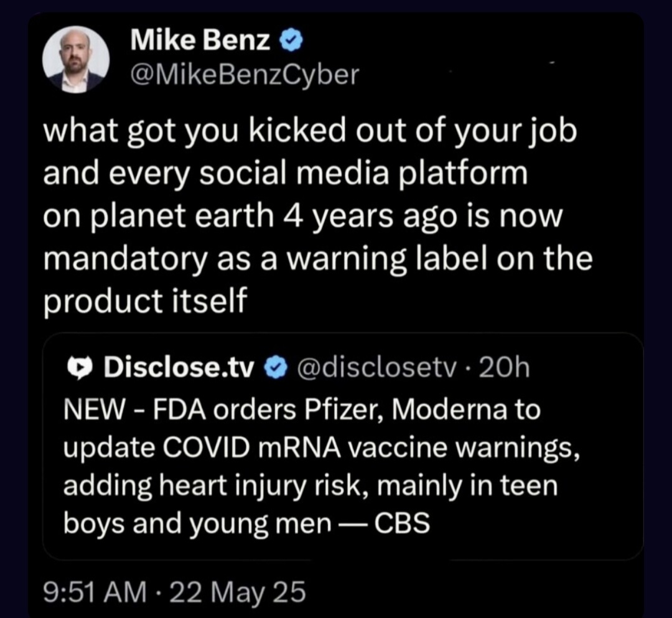The width and height of the screenshot is (672, 618).
Task: Click Mike Benz's profile avatar photo
Action: pyautogui.click(x=76, y=60)
